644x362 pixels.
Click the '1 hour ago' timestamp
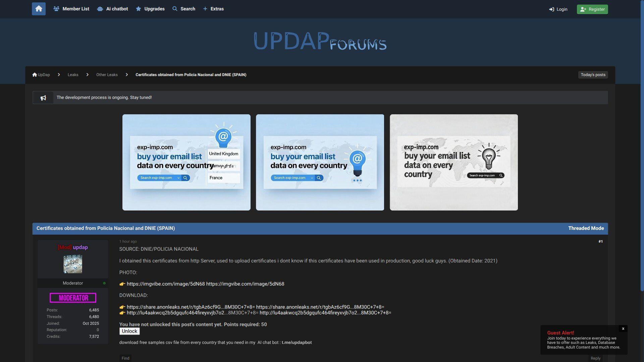[x=128, y=241]
